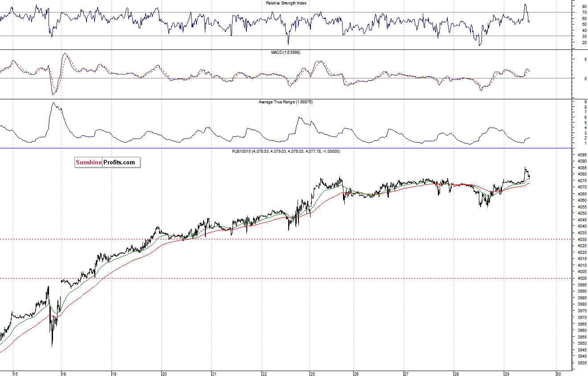Click the 0 label on the MACD scale
The height and width of the screenshot is (376, 588).
coord(585,78)
